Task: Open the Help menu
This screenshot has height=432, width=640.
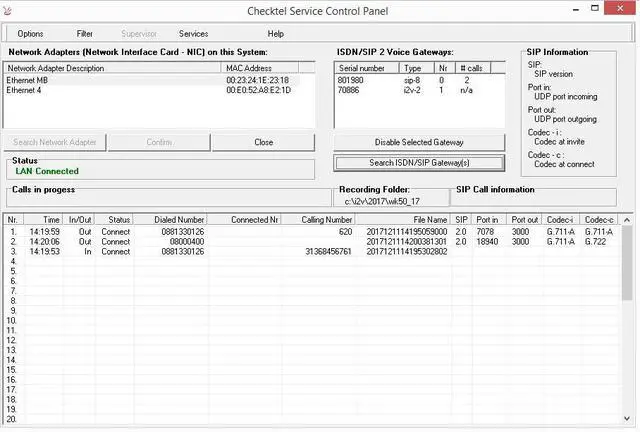Action: [276, 34]
